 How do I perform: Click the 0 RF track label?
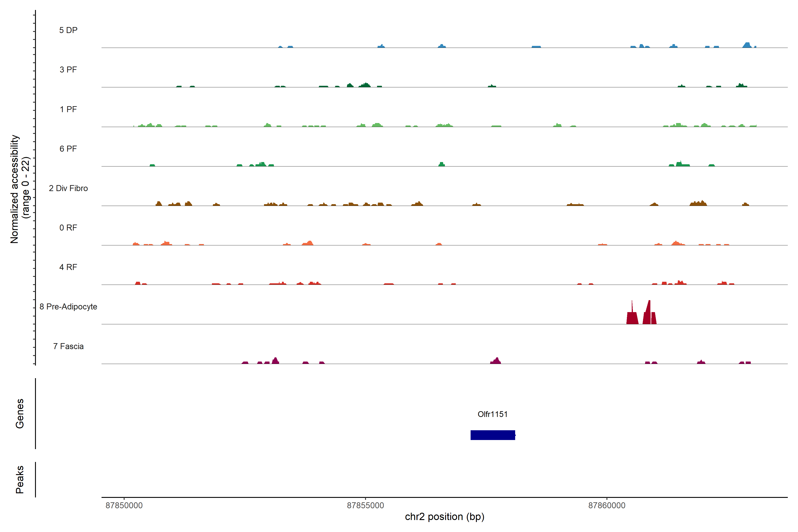point(68,228)
